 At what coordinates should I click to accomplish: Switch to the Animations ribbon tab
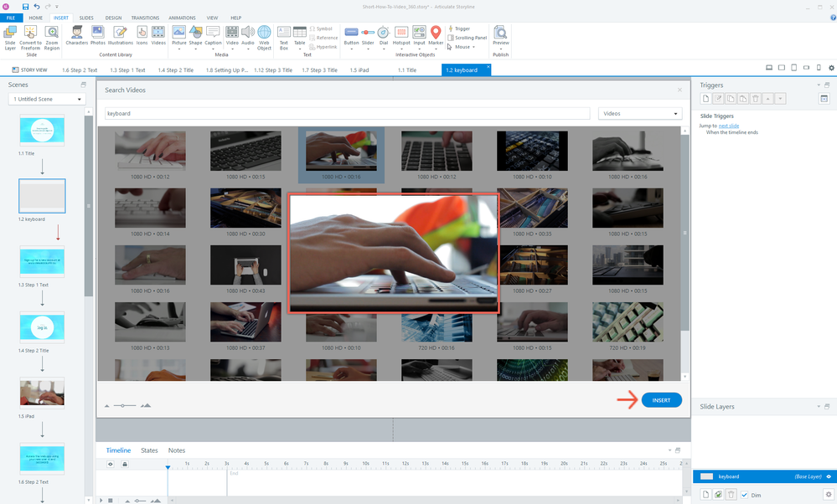pos(182,17)
